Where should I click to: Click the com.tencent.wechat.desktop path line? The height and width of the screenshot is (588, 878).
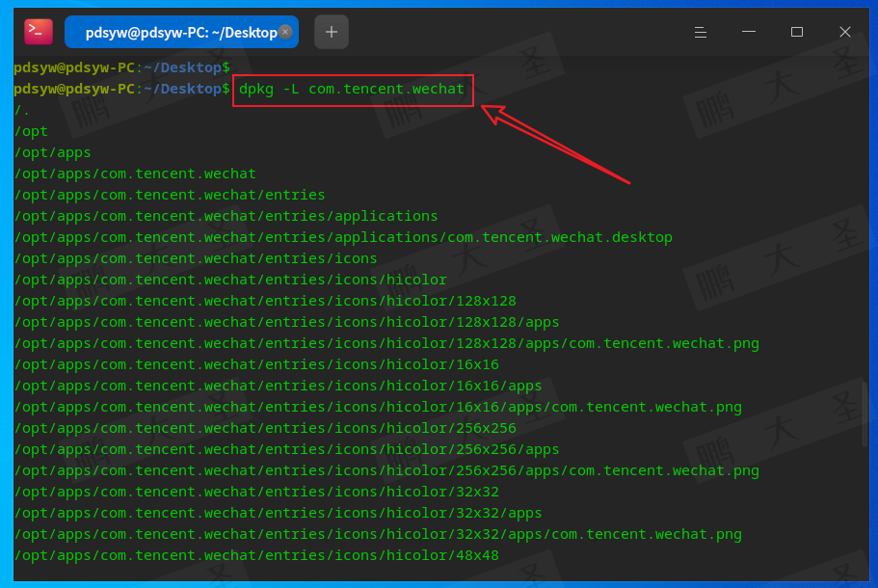coord(343,237)
